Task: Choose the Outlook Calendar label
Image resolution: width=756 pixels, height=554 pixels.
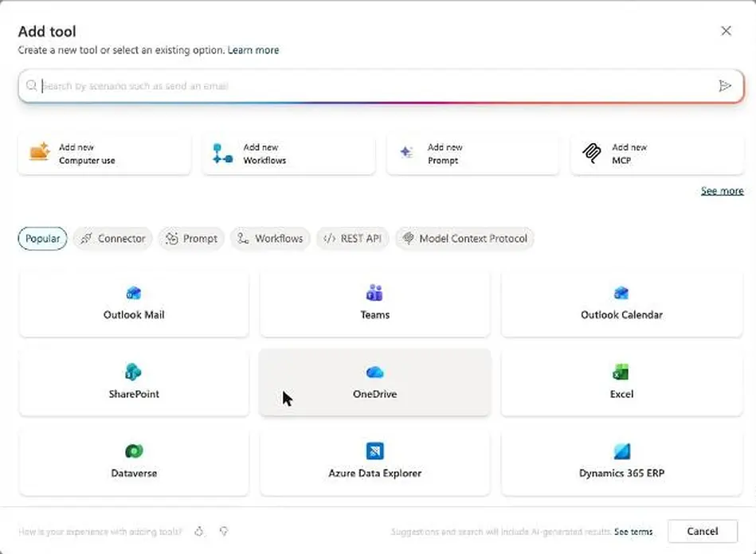Action: pos(621,314)
